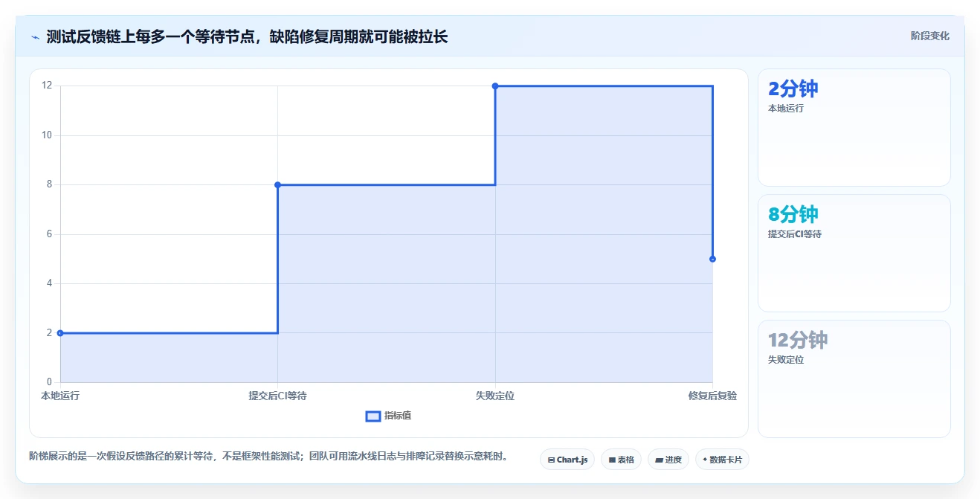This screenshot has width=980, height=499.
Task: Click the data point at 提交后CI等待
Action: 277,184
